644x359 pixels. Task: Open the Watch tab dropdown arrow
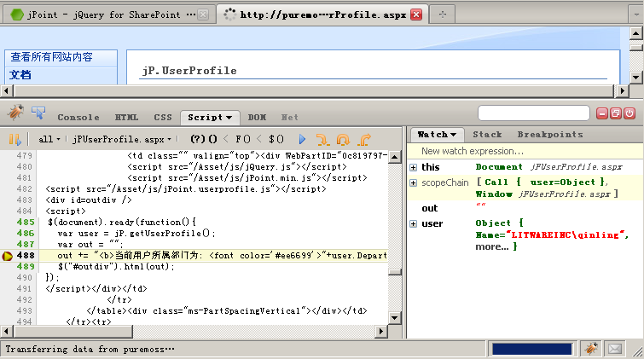coord(454,135)
